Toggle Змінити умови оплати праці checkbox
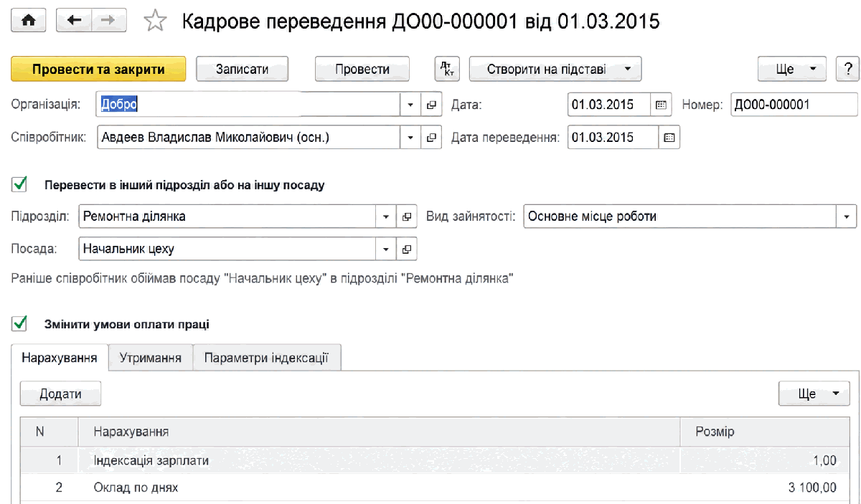The image size is (861, 504). (x=19, y=324)
